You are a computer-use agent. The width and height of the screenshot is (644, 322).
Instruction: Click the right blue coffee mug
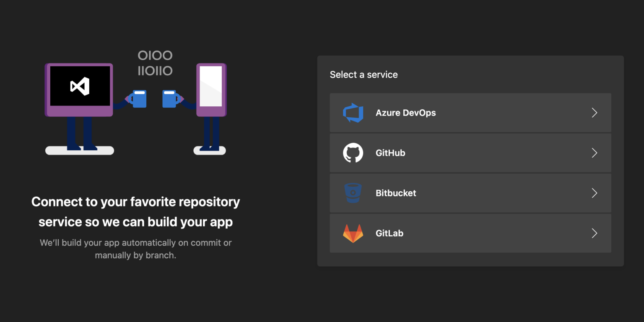point(169,99)
